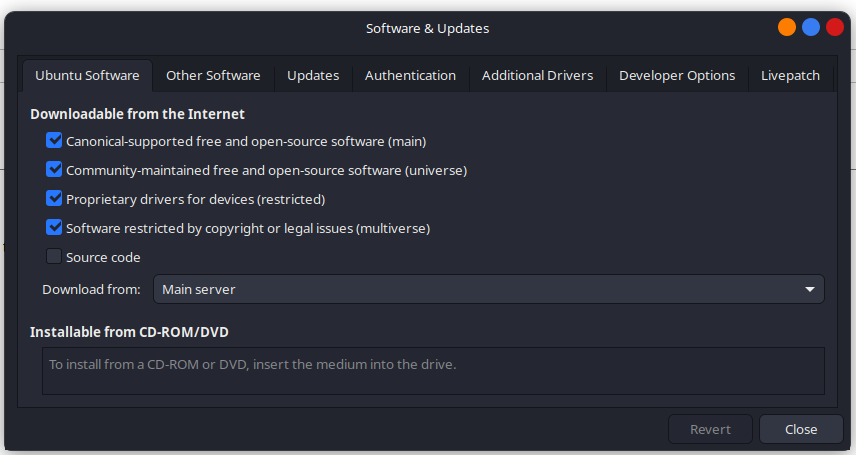Select the Additional Drivers tab
This screenshot has width=856, height=455.
537,76
